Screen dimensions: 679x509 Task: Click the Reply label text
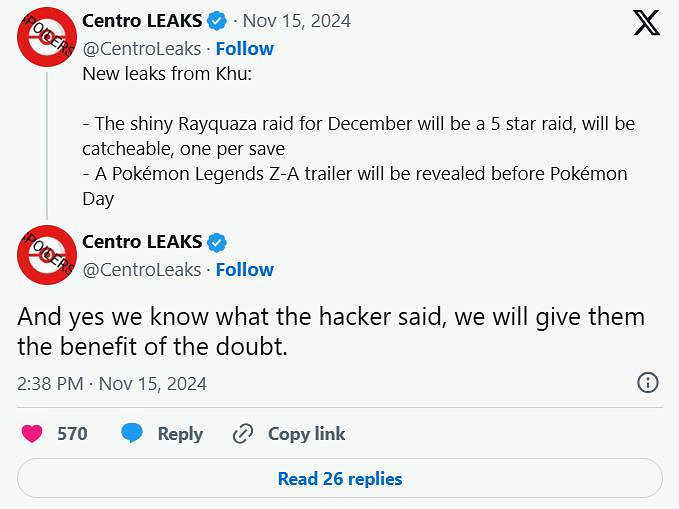[180, 434]
